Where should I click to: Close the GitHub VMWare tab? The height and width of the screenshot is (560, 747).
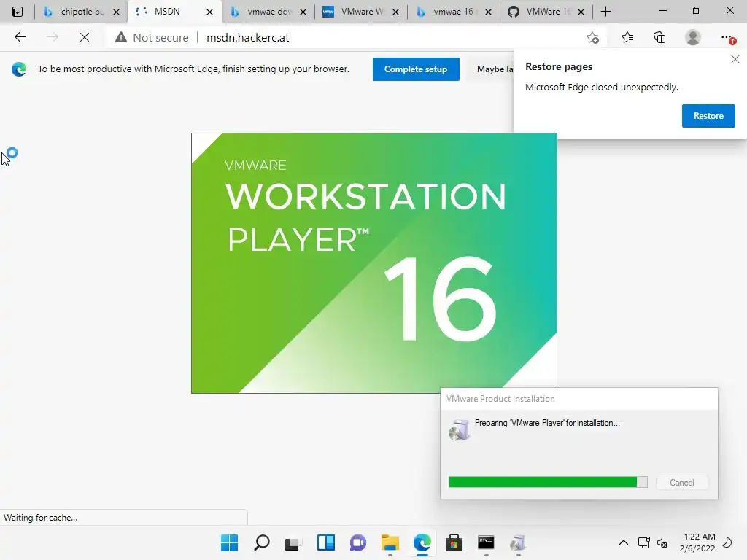[581, 12]
